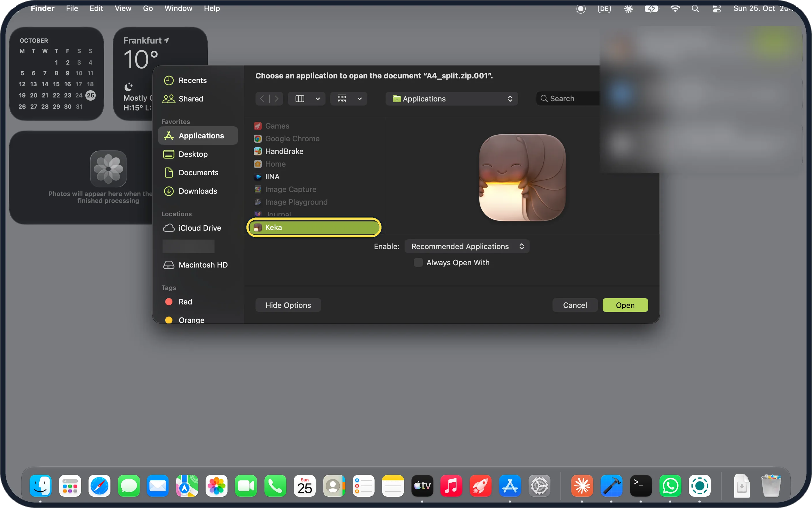Open the group-by grid dropdown

click(349, 99)
